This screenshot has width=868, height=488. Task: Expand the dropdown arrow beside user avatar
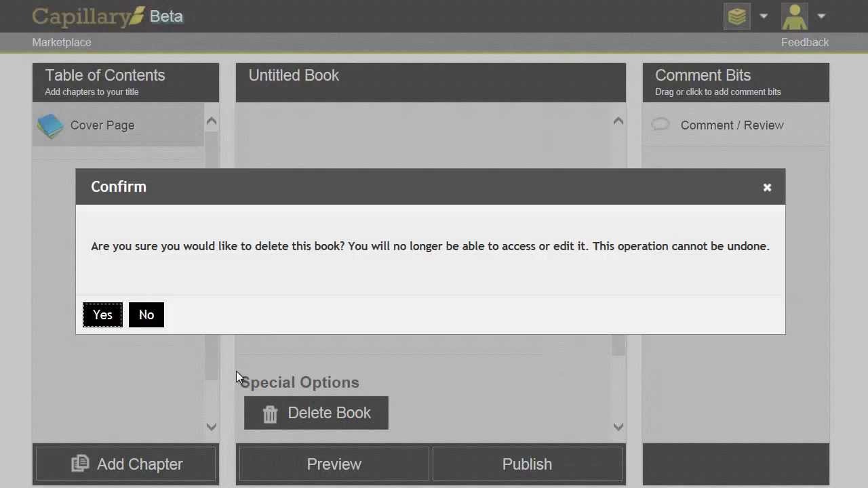(821, 16)
